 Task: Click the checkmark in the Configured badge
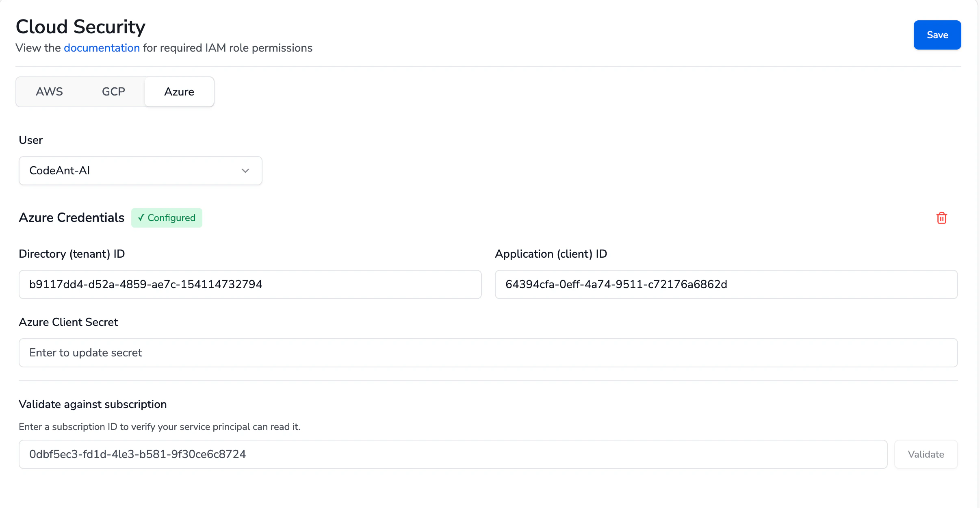(141, 218)
